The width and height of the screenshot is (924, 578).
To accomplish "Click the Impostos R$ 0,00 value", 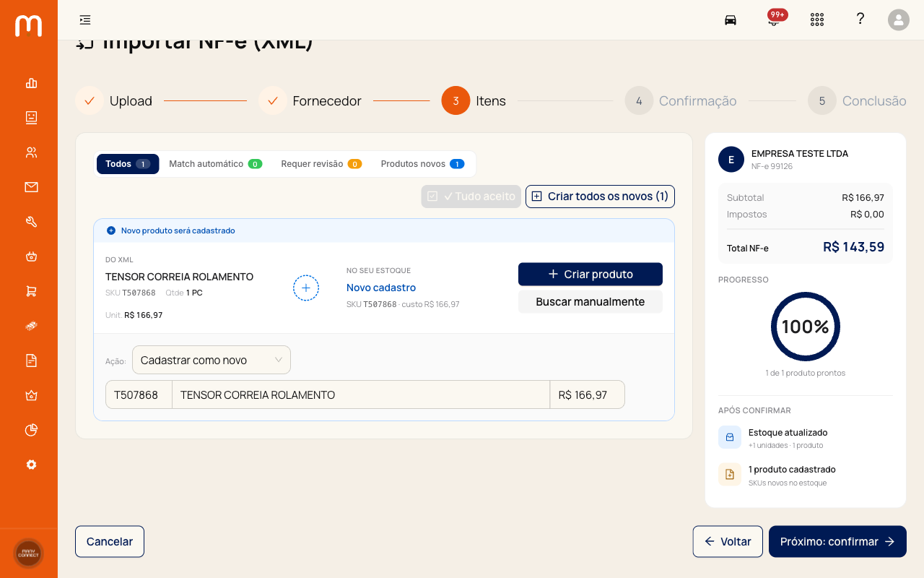I will pos(867,214).
